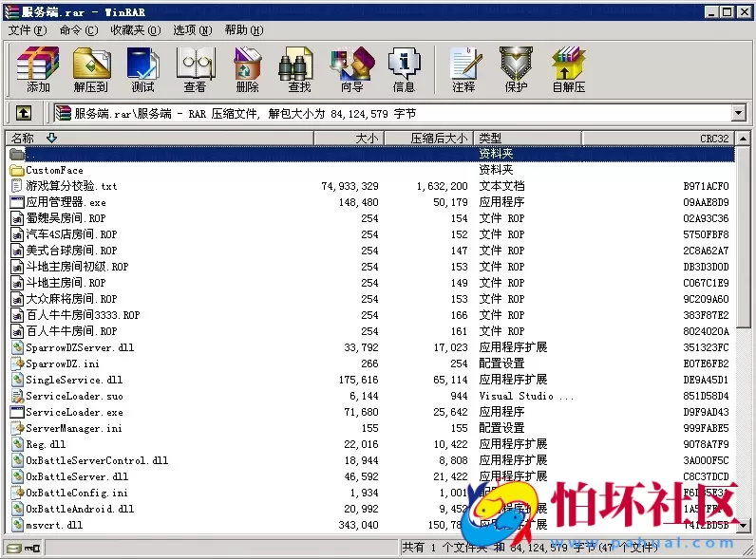Go up one level with the up-arrow button
This screenshot has width=756, height=559.
tap(24, 113)
